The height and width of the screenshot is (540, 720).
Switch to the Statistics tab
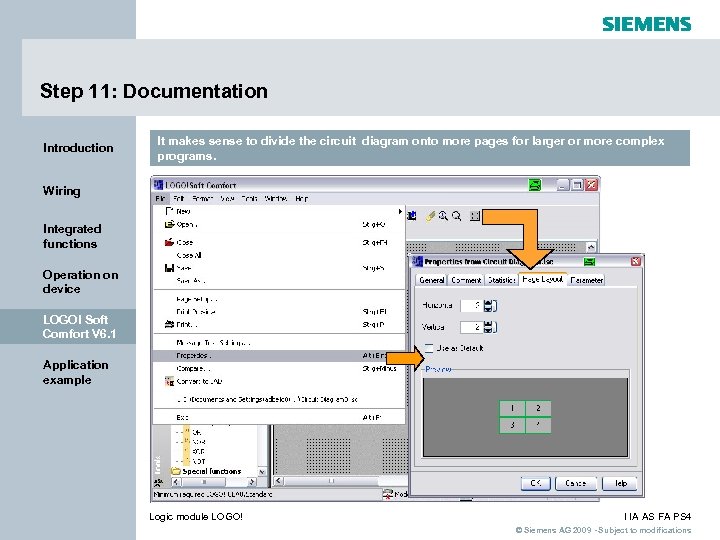501,280
